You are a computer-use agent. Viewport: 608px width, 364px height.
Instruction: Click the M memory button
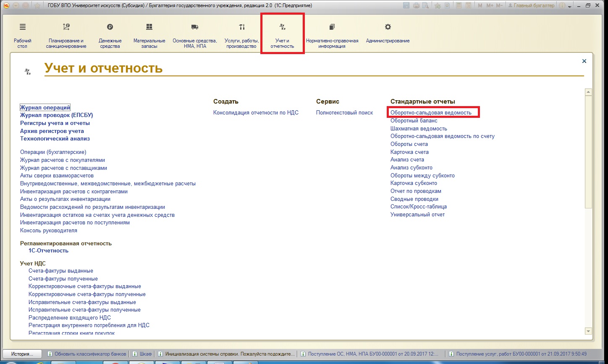point(481,5)
